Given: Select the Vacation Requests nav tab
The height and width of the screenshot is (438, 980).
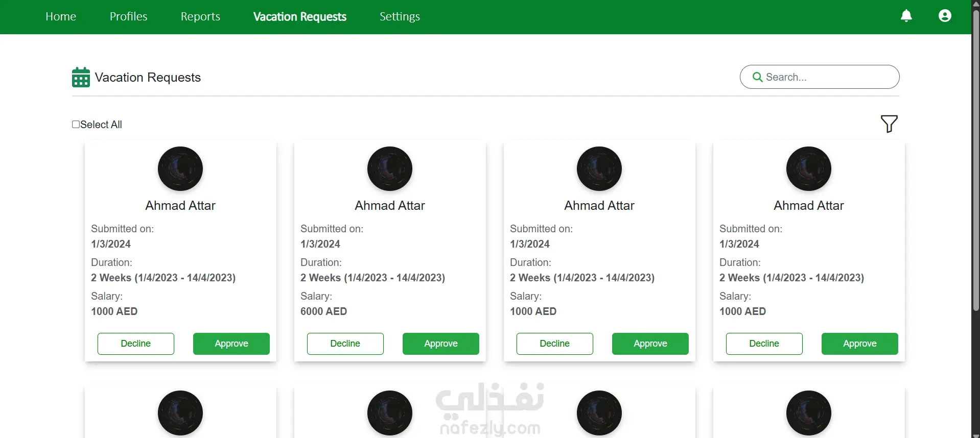Looking at the screenshot, I should click(x=300, y=16).
